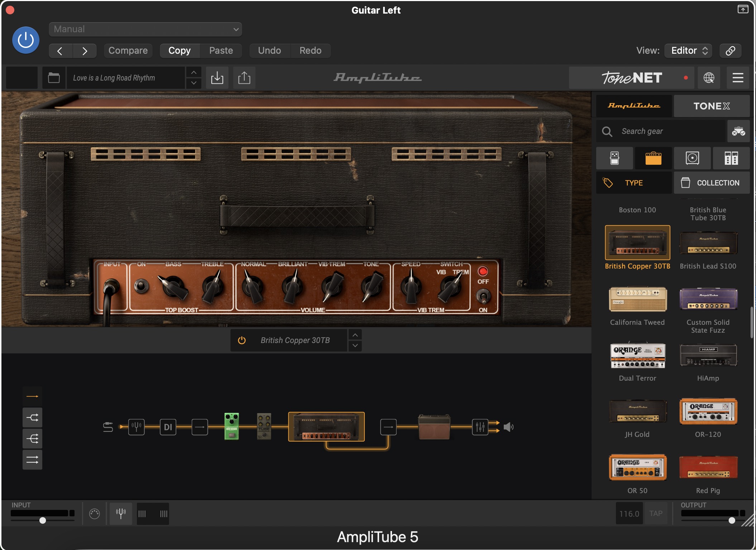
Task: Select the cabinet speaker gear category
Action: (692, 158)
